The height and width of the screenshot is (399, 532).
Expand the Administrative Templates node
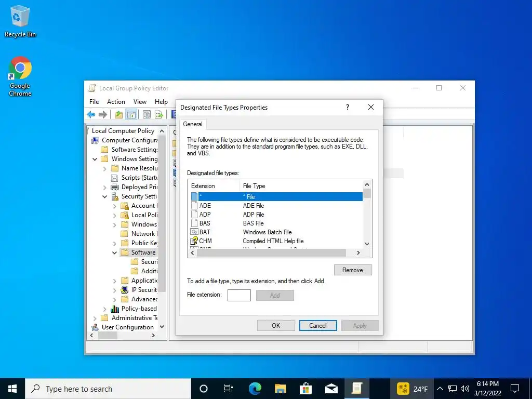tap(95, 318)
